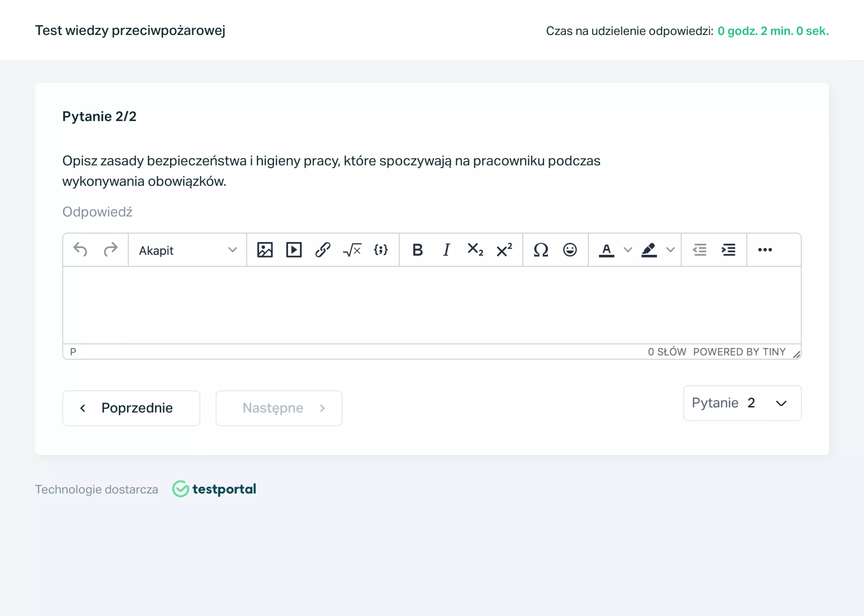Increase the paragraph indent
This screenshot has height=616, width=864.
[729, 250]
